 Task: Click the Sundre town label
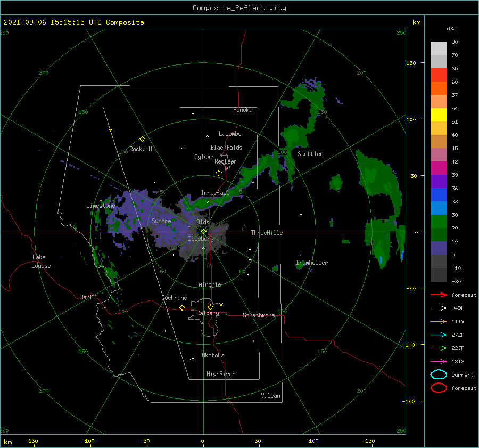(161, 221)
